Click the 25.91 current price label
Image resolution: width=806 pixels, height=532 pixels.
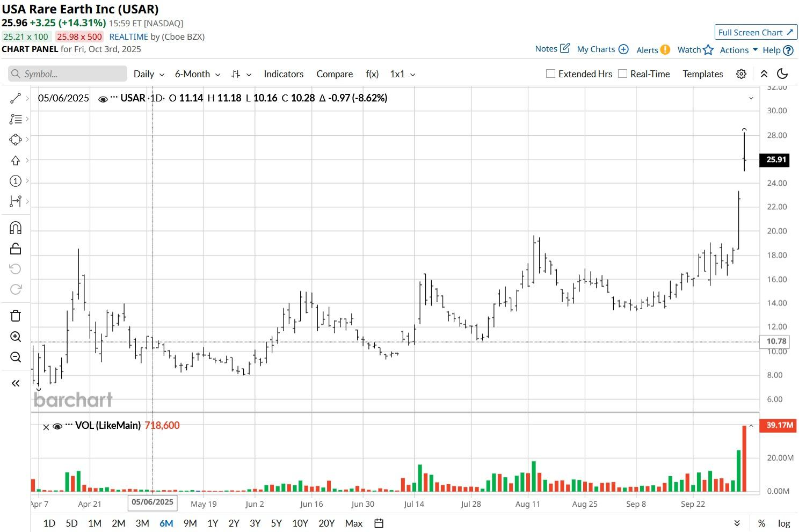tap(774, 159)
